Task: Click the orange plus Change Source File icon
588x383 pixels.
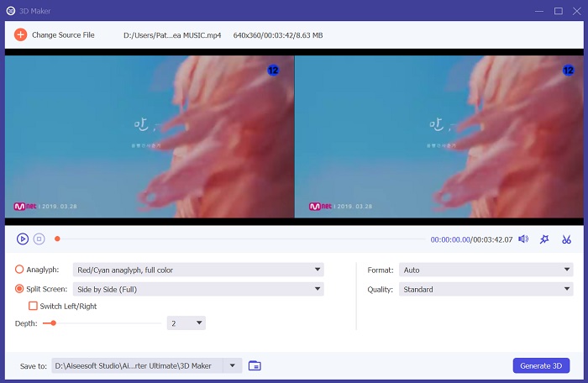Action: [x=21, y=35]
